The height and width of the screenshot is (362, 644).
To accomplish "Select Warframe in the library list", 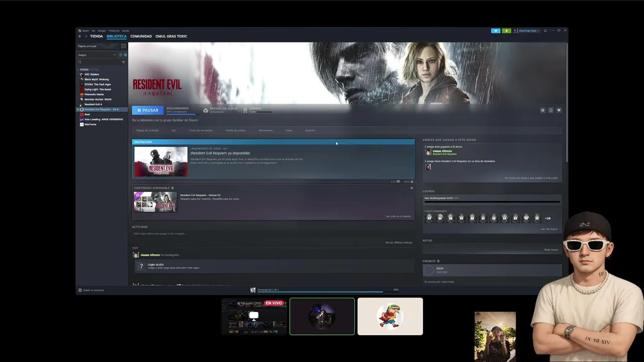I will point(90,124).
